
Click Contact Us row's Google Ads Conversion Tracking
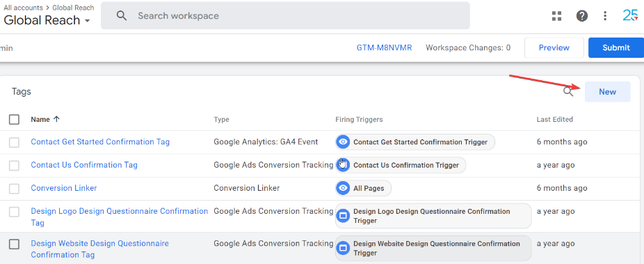click(273, 165)
